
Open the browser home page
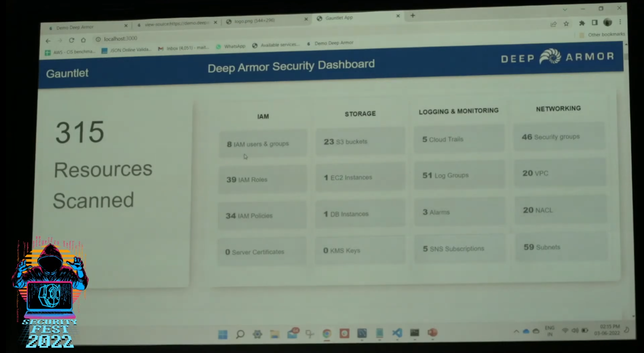coord(83,40)
